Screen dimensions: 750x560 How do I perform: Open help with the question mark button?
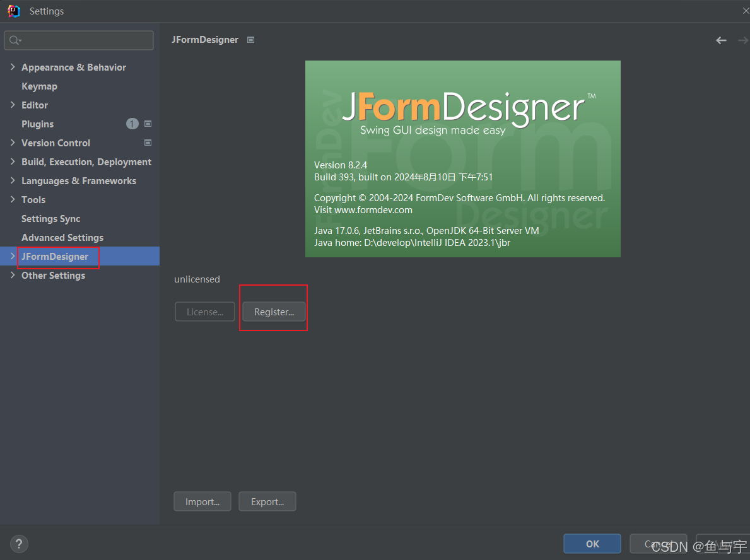point(19,544)
